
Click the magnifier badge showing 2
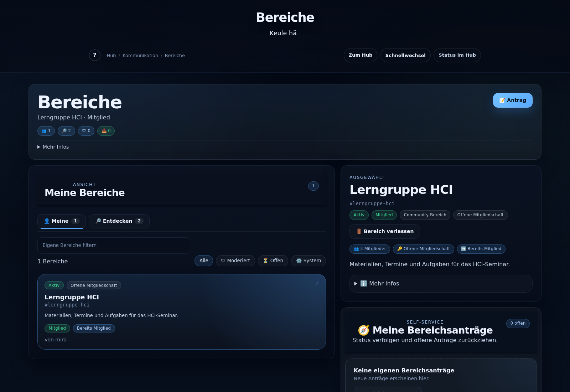pyautogui.click(x=66, y=131)
